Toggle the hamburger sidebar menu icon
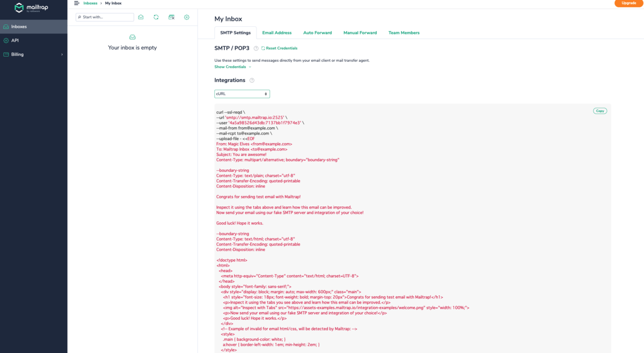Image resolution: width=644 pixels, height=353 pixels. pyautogui.click(x=77, y=3)
